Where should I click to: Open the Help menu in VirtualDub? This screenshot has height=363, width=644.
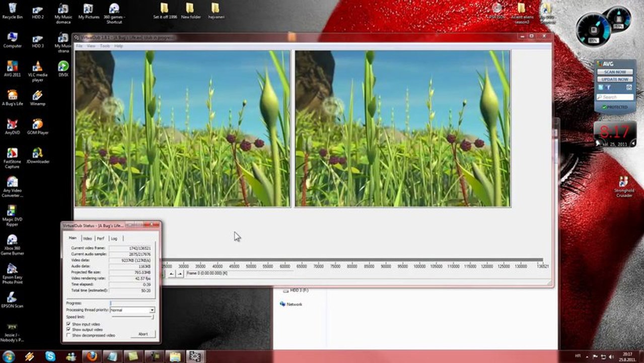coord(118,46)
